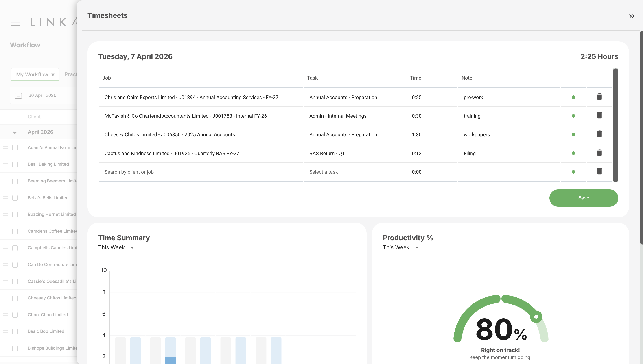This screenshot has width=643, height=364.
Task: Change task for Cheesey Chitos row
Action: 354,134
